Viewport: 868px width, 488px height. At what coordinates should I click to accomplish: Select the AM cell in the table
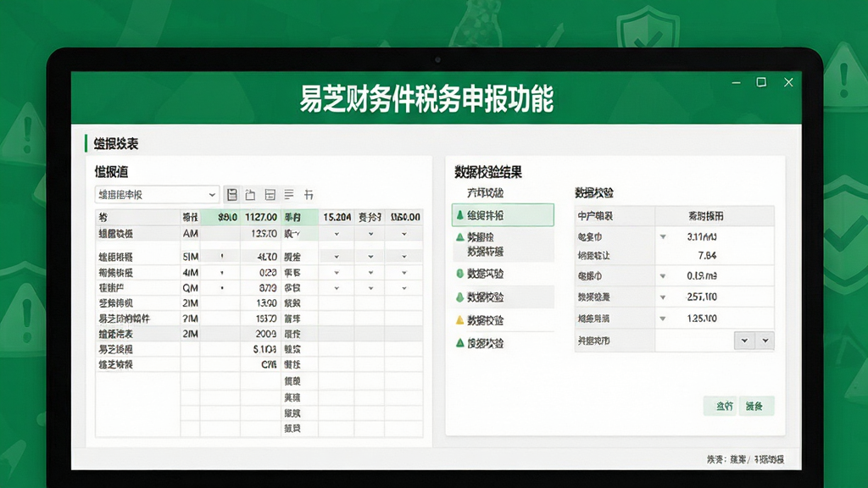[190, 234]
